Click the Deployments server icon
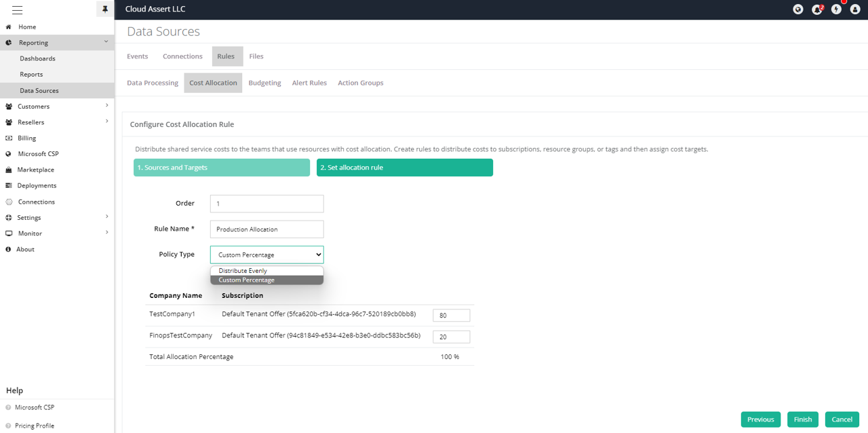This screenshot has width=868, height=433. 9,186
